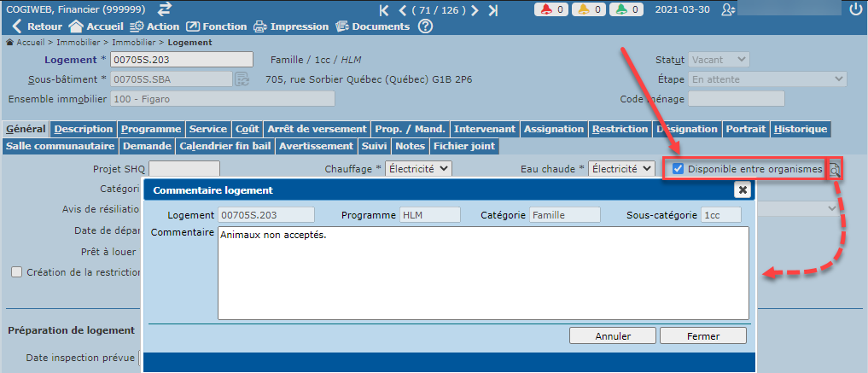Click the Fermer button

(x=702, y=335)
